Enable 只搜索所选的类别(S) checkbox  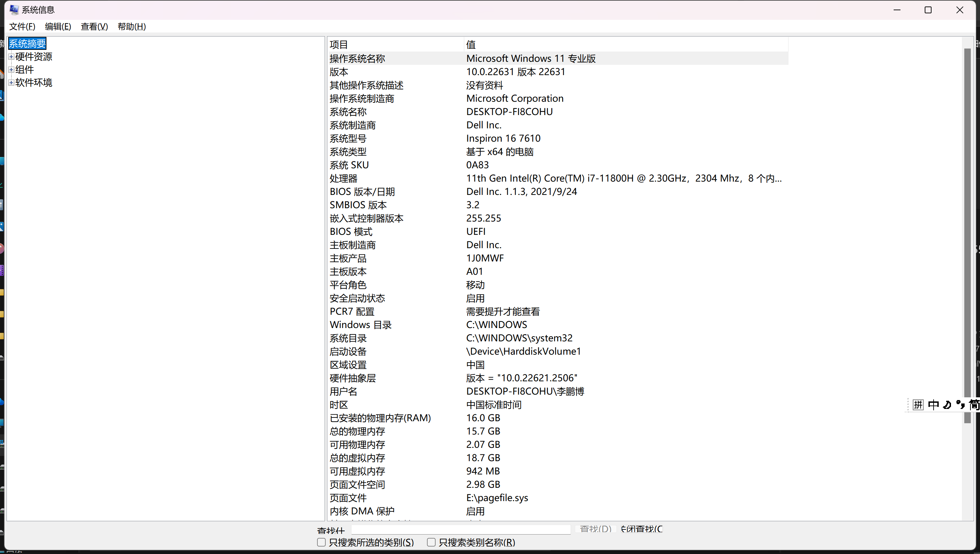(x=321, y=542)
